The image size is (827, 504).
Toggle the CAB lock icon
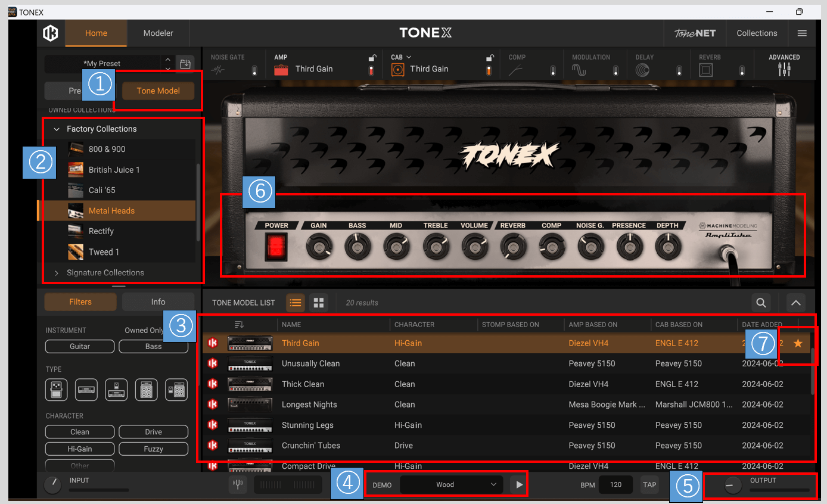click(x=489, y=58)
